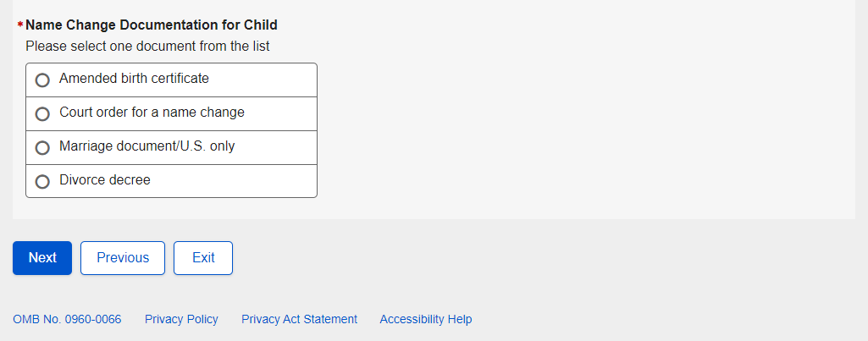
Task: Go back with the Previous button
Action: 123,258
